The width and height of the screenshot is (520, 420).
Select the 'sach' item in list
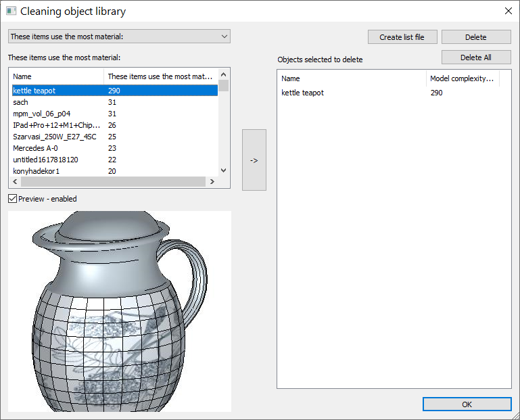[21, 102]
